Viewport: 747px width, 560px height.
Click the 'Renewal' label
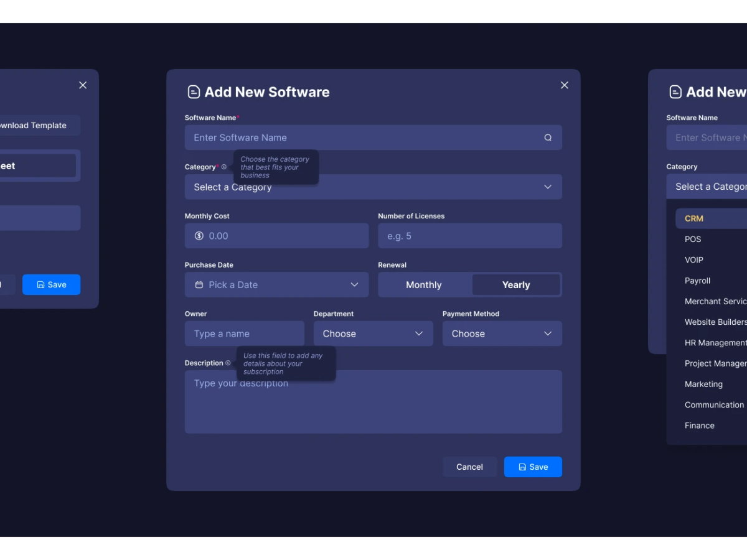click(392, 265)
